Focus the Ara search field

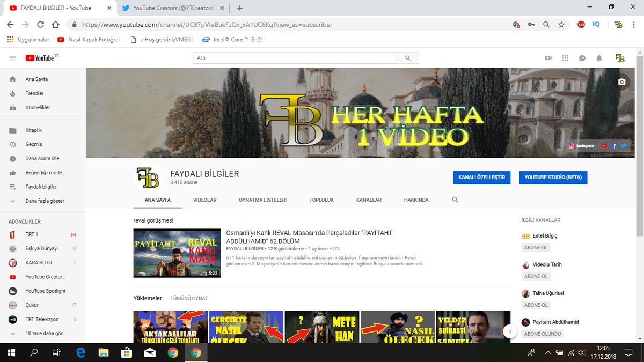coord(295,58)
